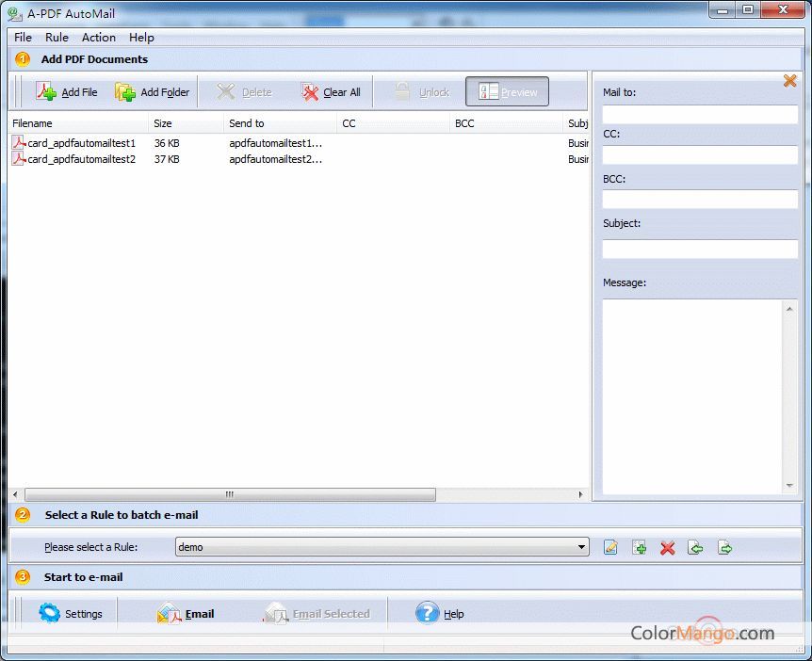The height and width of the screenshot is (661, 812).
Task: Open Help with the question mark button
Action: [439, 613]
